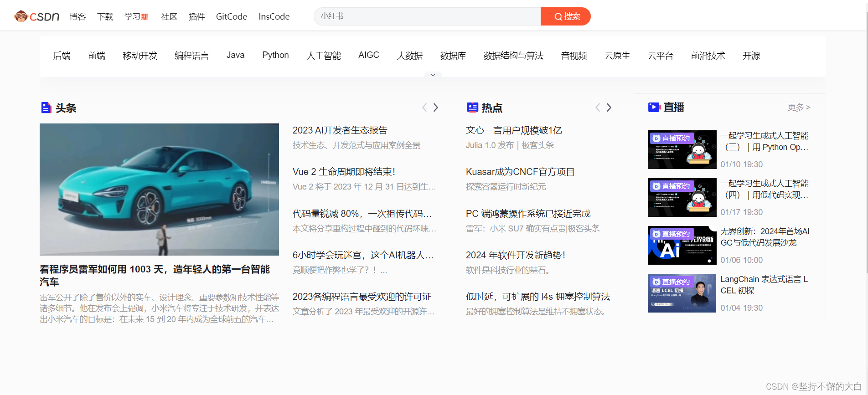The image size is (868, 395).
Task: Select the 前沿技术 category tab
Action: 708,56
